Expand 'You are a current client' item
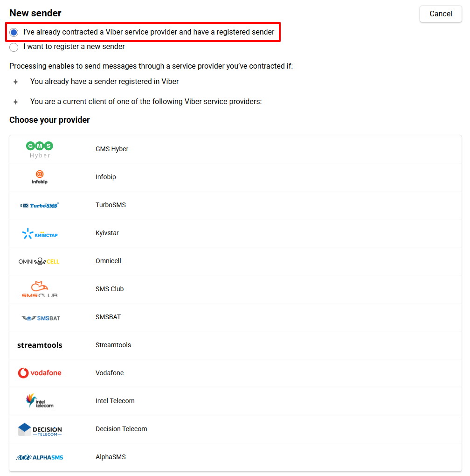This screenshot has width=470, height=476. point(15,102)
